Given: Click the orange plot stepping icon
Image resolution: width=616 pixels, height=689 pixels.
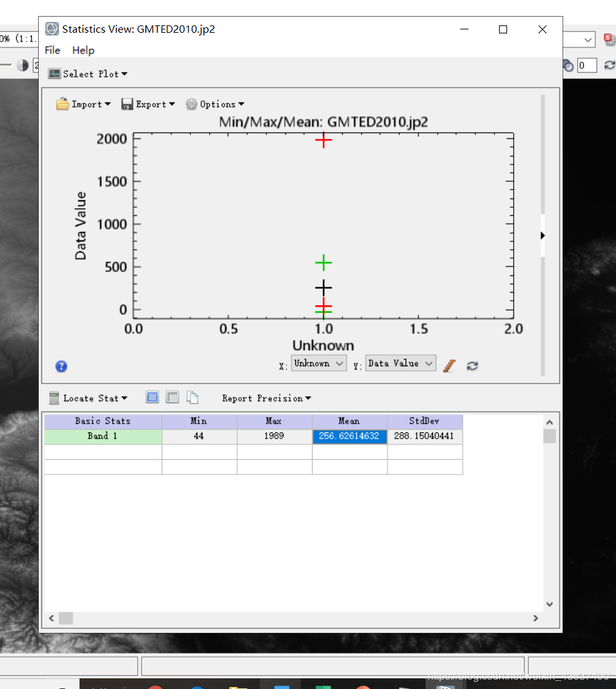Looking at the screenshot, I should (x=450, y=366).
